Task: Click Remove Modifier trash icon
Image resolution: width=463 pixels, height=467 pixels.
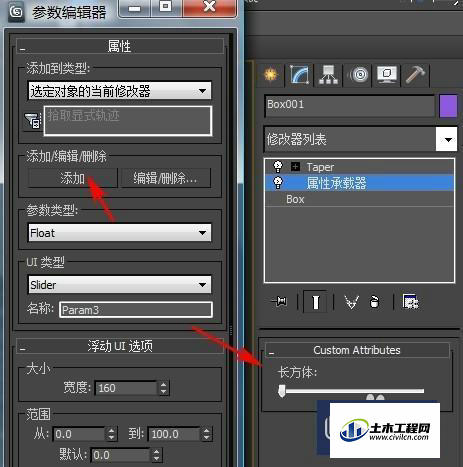Action: click(375, 302)
